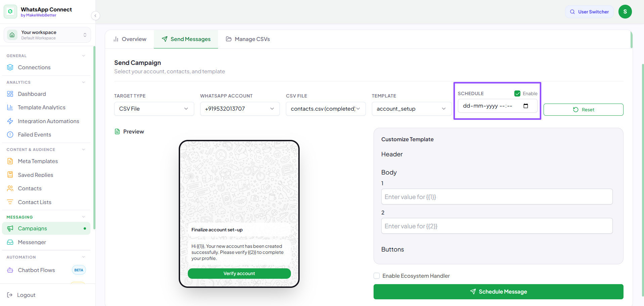This screenshot has height=306, width=644.
Task: Click the User Switcher button
Action: point(589,12)
